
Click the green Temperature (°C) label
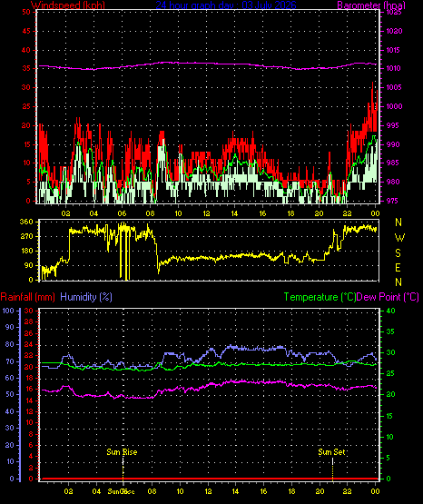pyautogui.click(x=320, y=297)
